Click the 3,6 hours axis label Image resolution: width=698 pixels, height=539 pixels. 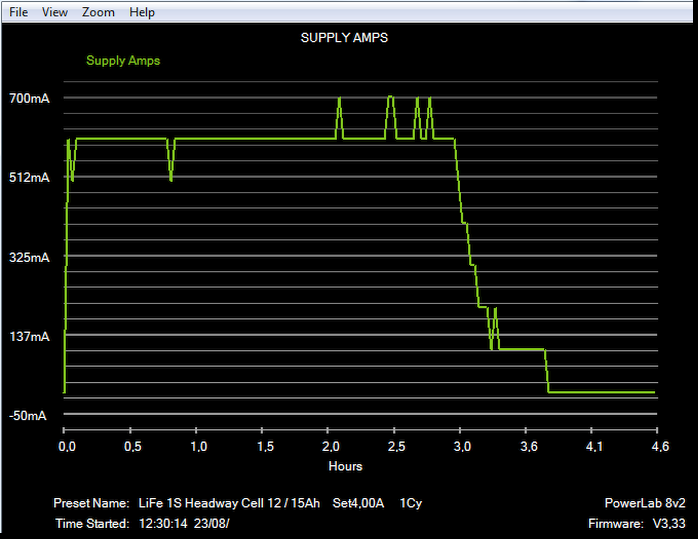click(529, 446)
